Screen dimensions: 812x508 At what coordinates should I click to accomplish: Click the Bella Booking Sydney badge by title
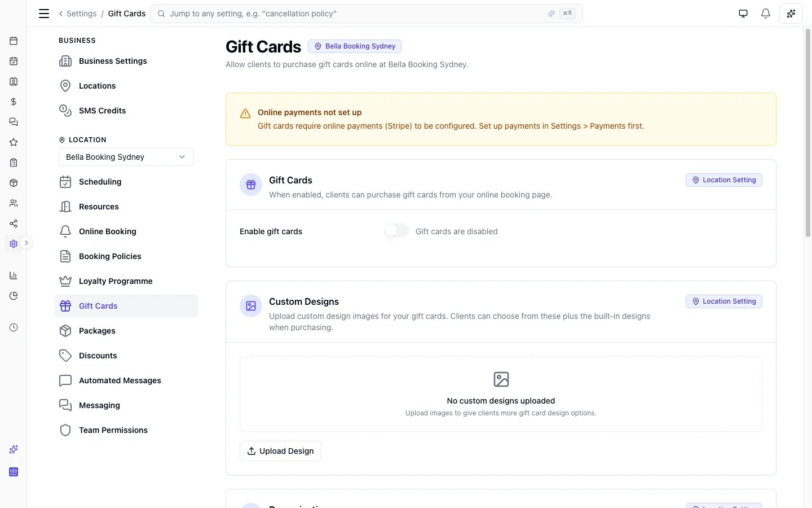355,46
